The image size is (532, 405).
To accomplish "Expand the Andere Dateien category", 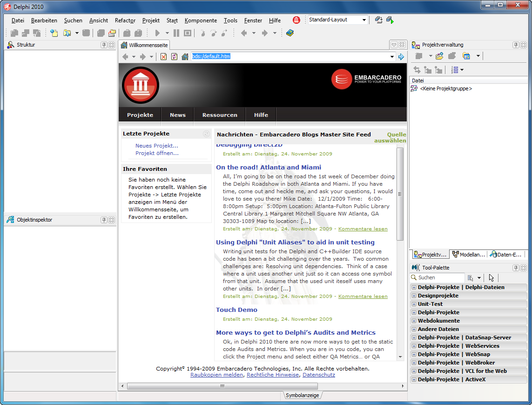I will point(414,329).
